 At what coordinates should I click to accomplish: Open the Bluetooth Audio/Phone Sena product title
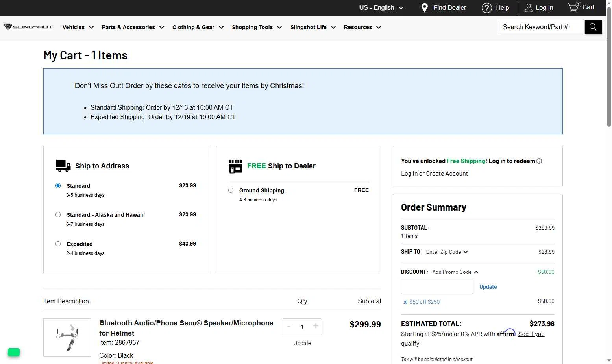pos(186,328)
